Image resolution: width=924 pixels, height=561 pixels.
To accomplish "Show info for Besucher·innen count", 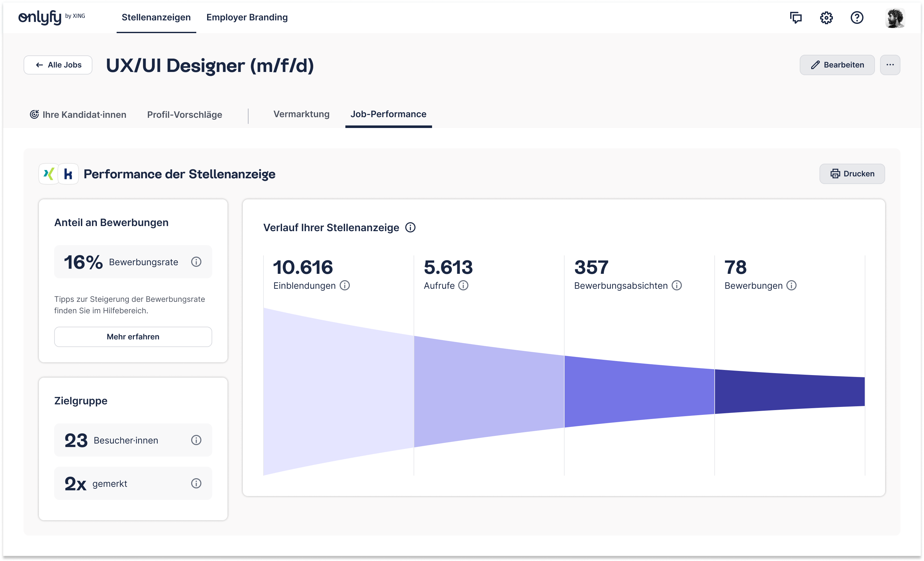I will click(x=196, y=440).
